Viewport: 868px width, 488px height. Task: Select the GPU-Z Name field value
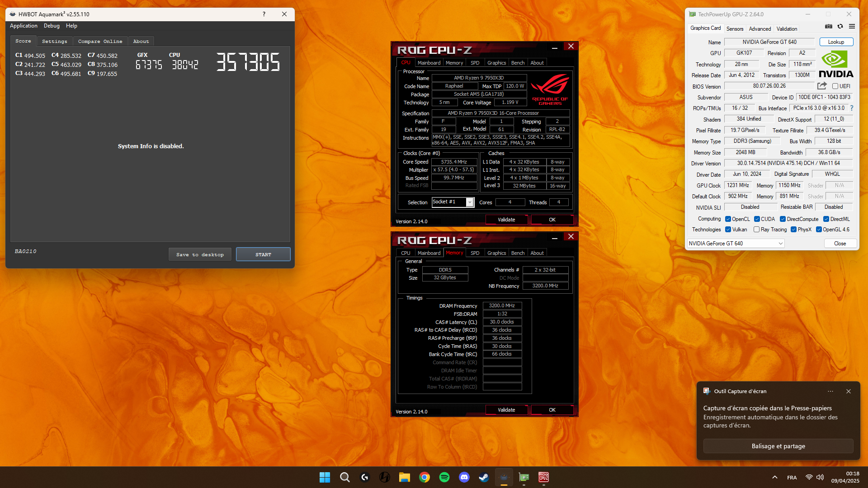coord(769,42)
